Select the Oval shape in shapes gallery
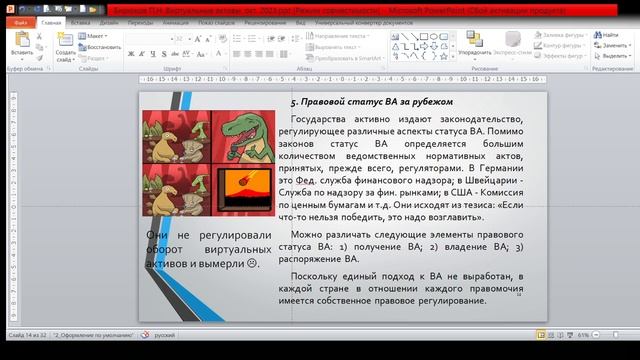Screen dimensions: 640x360 pyautogui.click(x=434, y=37)
